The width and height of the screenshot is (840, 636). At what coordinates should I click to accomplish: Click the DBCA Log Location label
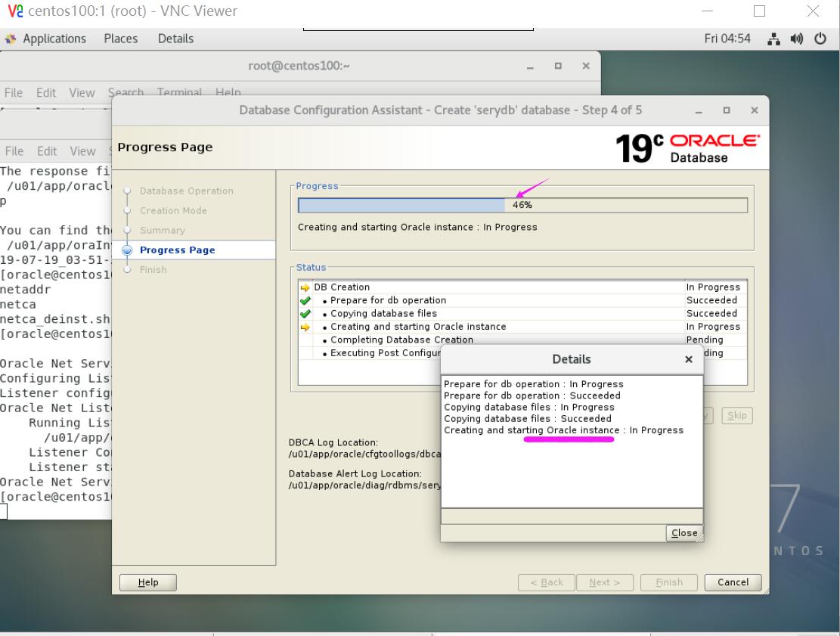pos(333,442)
